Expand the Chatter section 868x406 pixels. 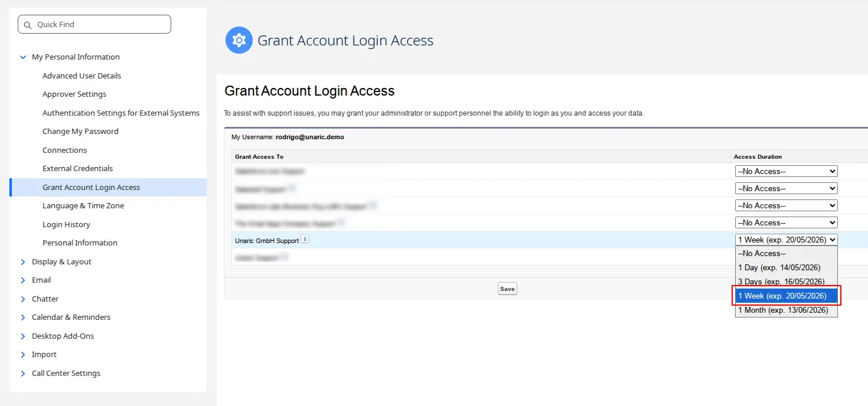23,299
